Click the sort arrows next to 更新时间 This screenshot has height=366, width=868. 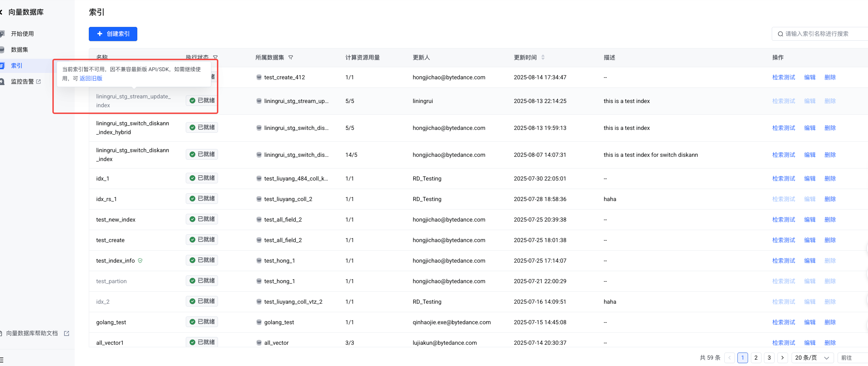pyautogui.click(x=543, y=57)
